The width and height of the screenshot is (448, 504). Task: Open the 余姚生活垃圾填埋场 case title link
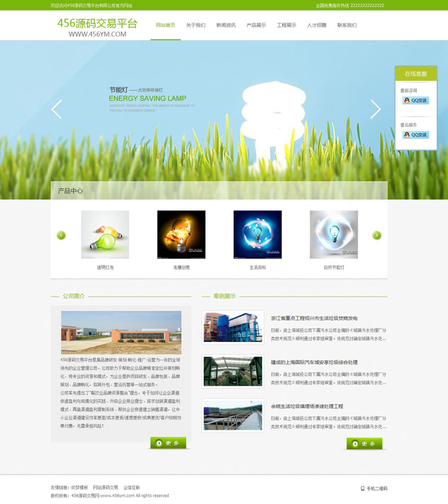pos(307,407)
